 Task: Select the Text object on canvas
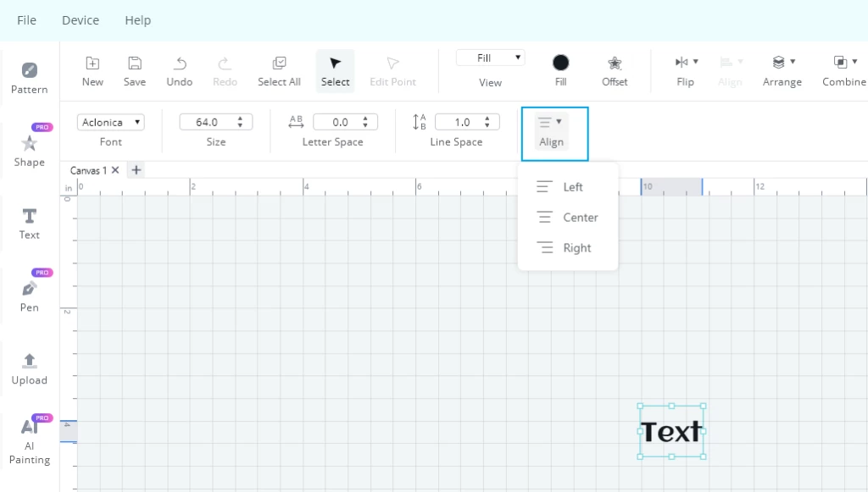pos(671,431)
